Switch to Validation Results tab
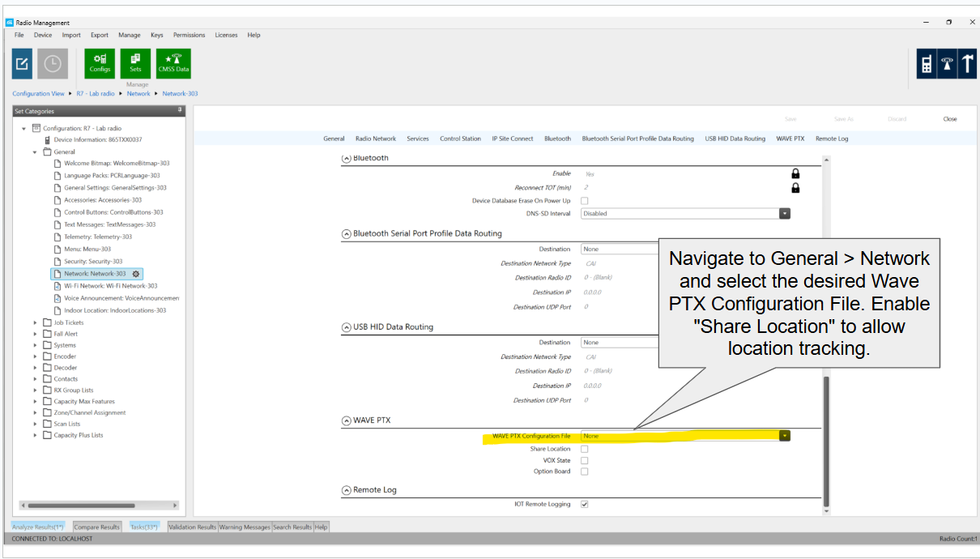980x559 pixels. click(192, 527)
